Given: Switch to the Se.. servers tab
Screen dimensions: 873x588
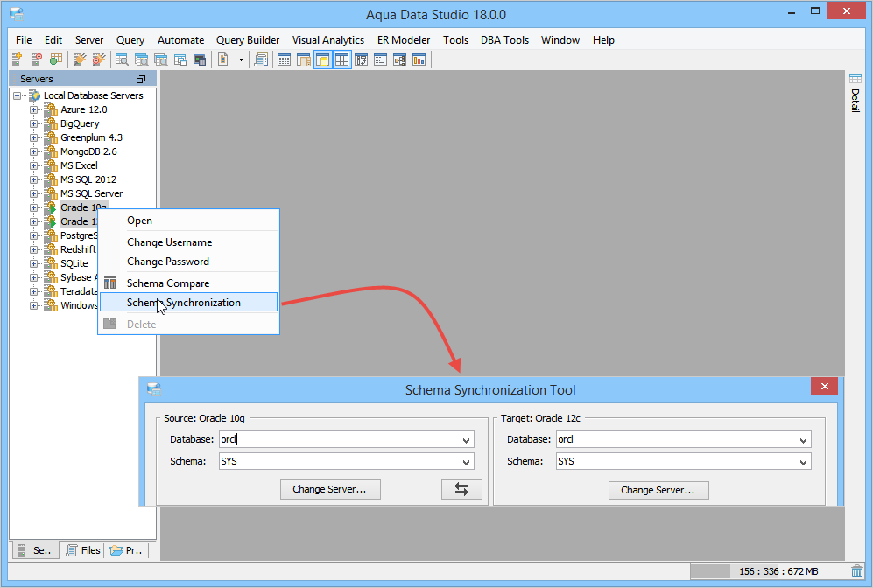Looking at the screenshot, I should (x=34, y=550).
